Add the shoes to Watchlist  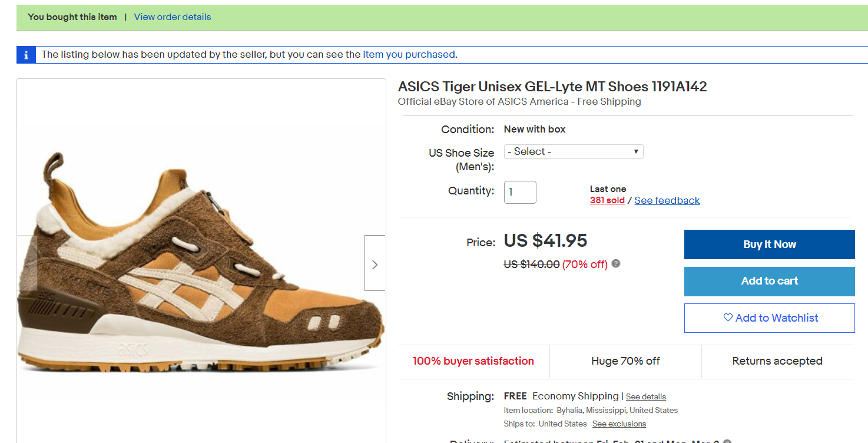[x=769, y=318]
